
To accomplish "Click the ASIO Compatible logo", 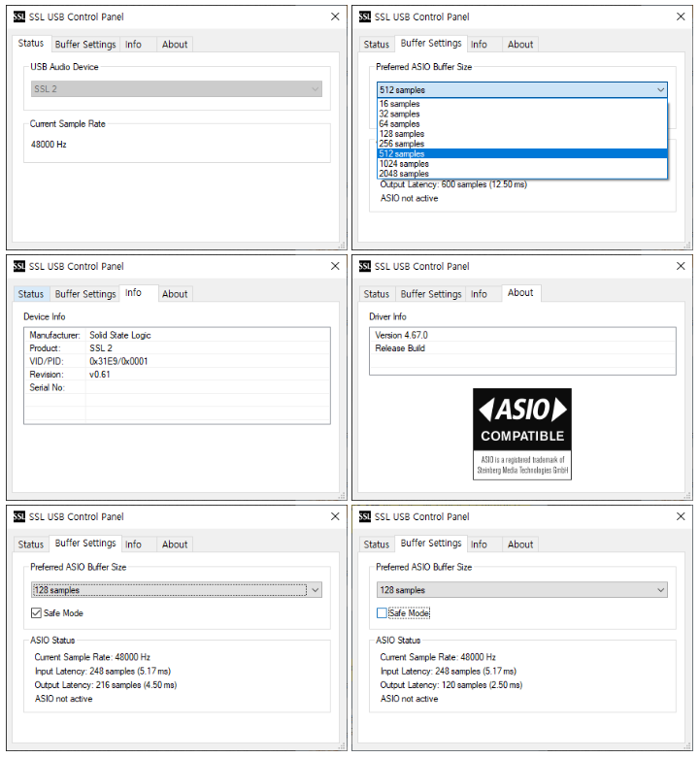I will click(522, 434).
